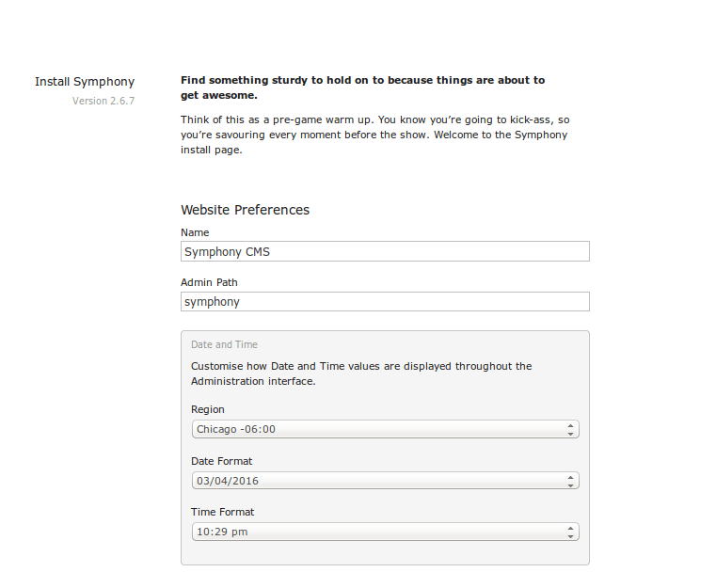Click the Install Symphony heading
This screenshot has height=588, width=716.
coord(85,82)
